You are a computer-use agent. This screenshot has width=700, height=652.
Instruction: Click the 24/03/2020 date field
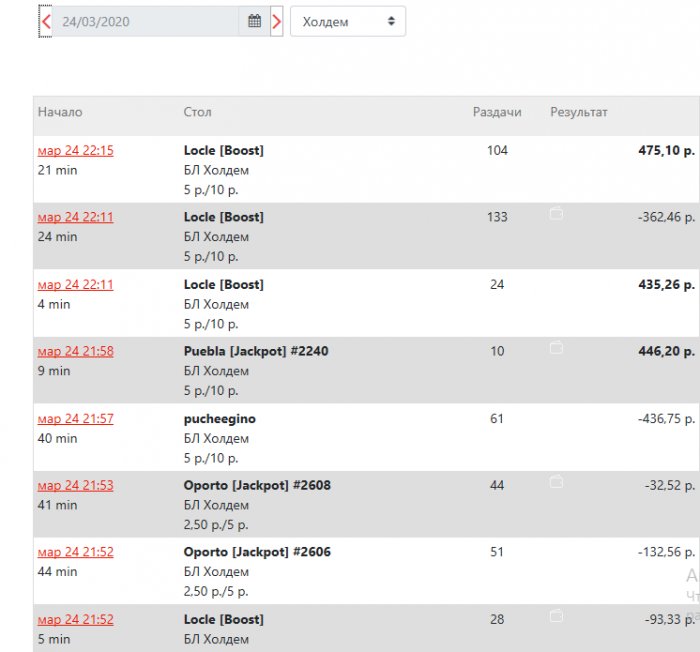pos(145,21)
